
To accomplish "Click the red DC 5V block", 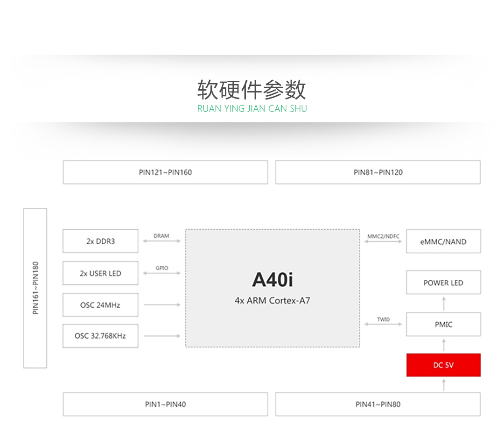I will coord(443,365).
